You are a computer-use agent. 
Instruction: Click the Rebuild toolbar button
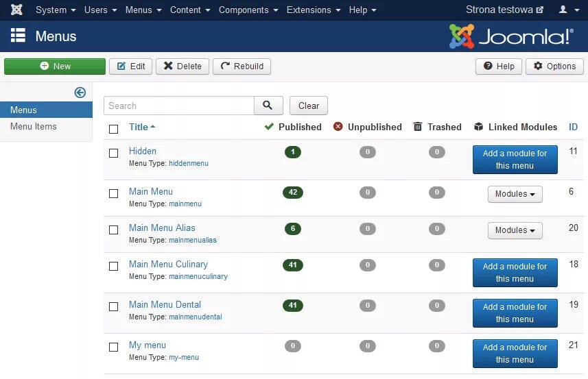(242, 66)
